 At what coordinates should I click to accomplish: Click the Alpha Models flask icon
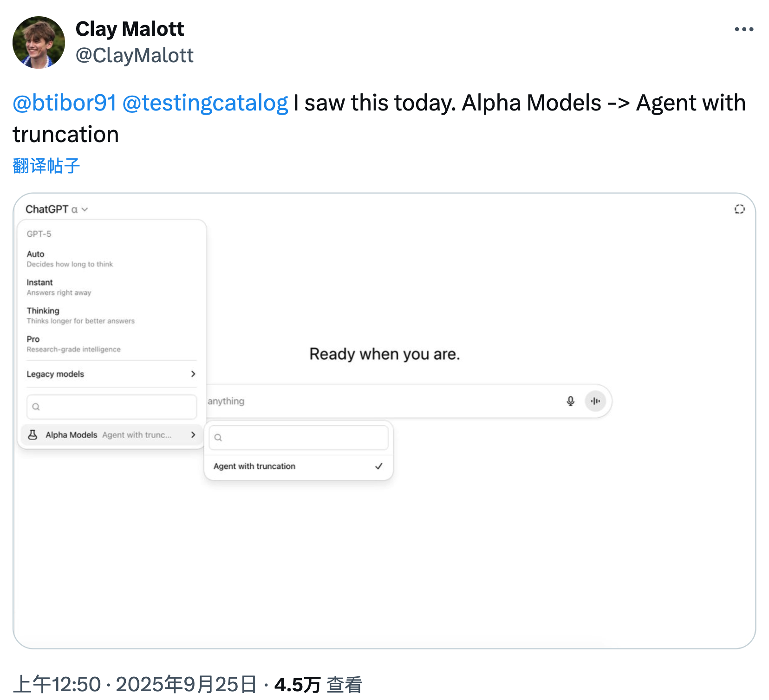[x=33, y=435]
